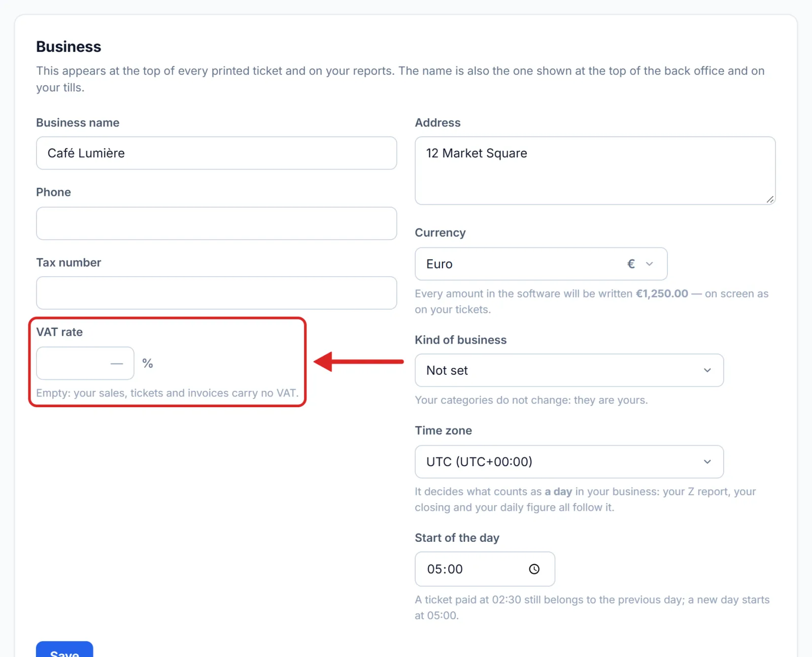Click the VAT rate label
The height and width of the screenshot is (657, 812).
pyautogui.click(x=59, y=332)
